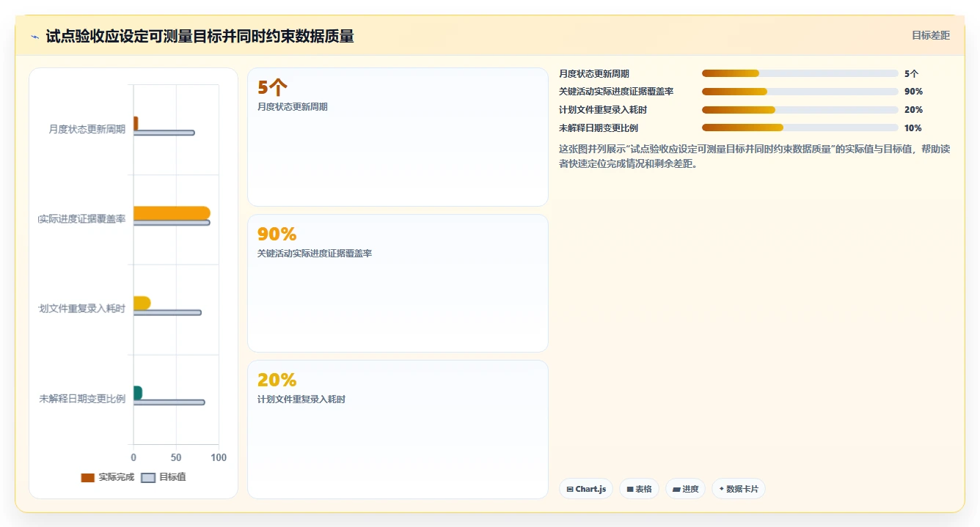The height and width of the screenshot is (527, 980).
Task: Click the gray target bar for 月度状态更新周期
Action: tap(164, 133)
